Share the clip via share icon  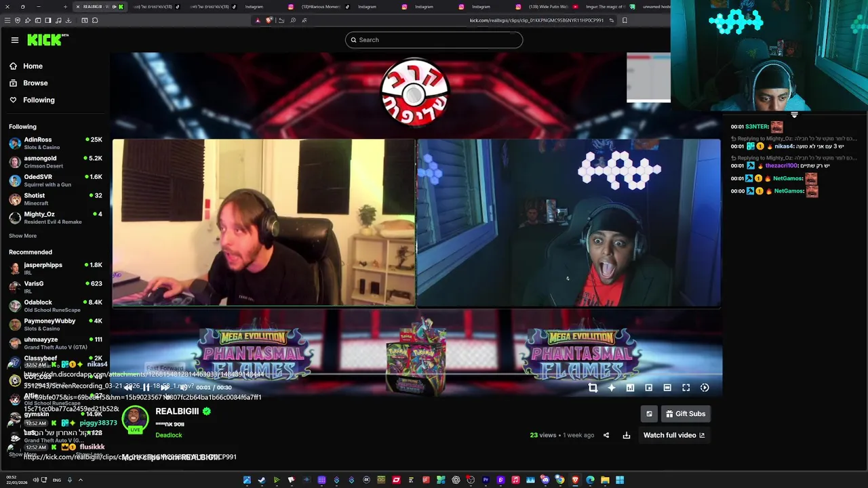click(606, 435)
